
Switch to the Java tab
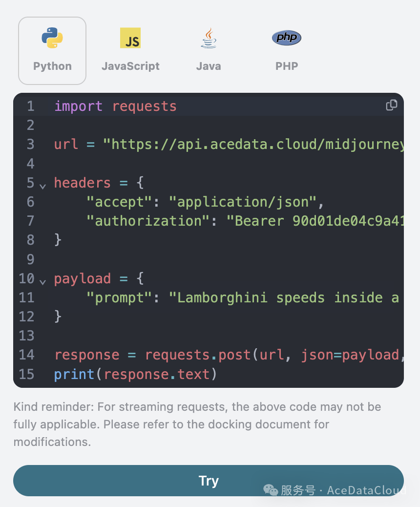[x=209, y=51]
